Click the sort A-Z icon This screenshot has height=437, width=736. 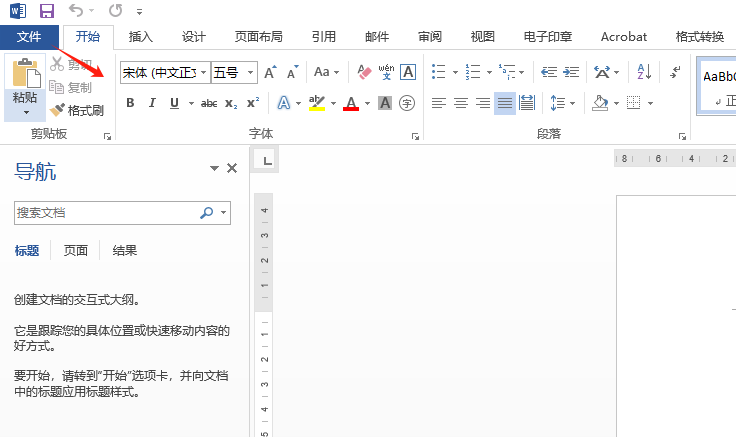tap(644, 72)
